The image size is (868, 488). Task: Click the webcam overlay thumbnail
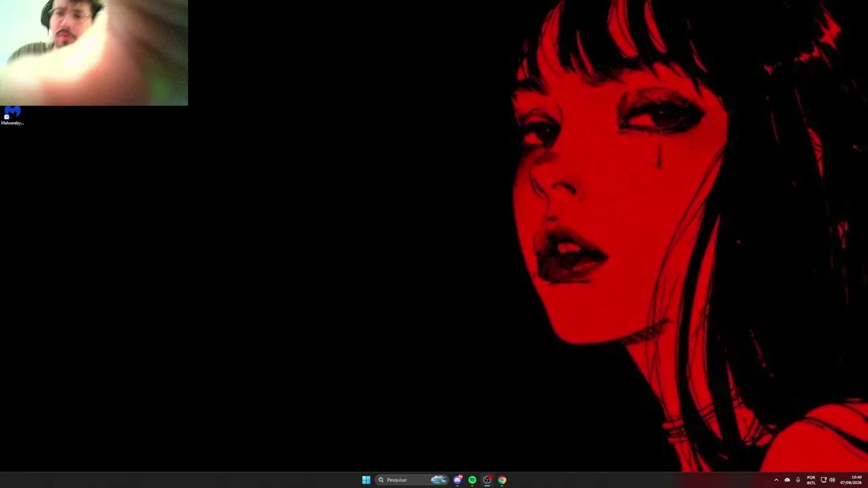(94, 53)
